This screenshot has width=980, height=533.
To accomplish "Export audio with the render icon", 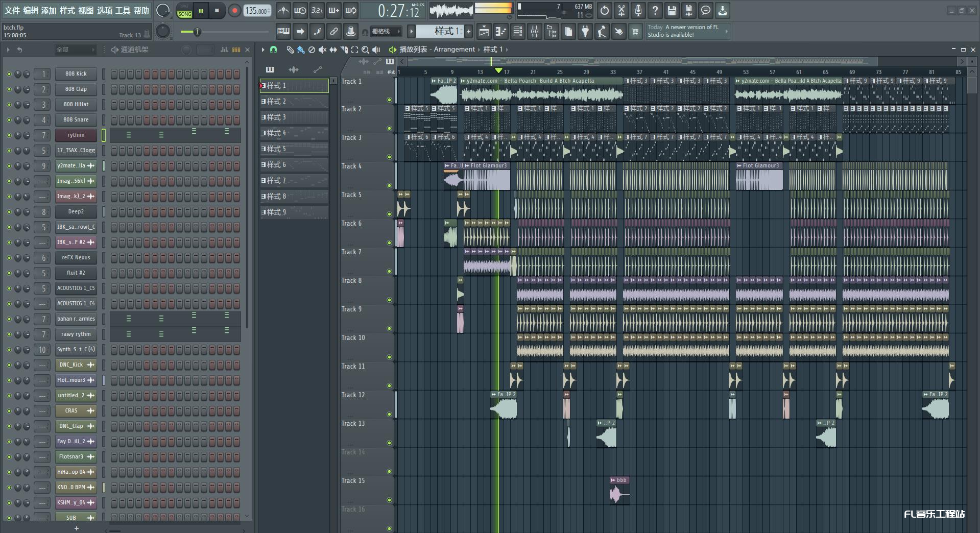I will pyautogui.click(x=689, y=10).
